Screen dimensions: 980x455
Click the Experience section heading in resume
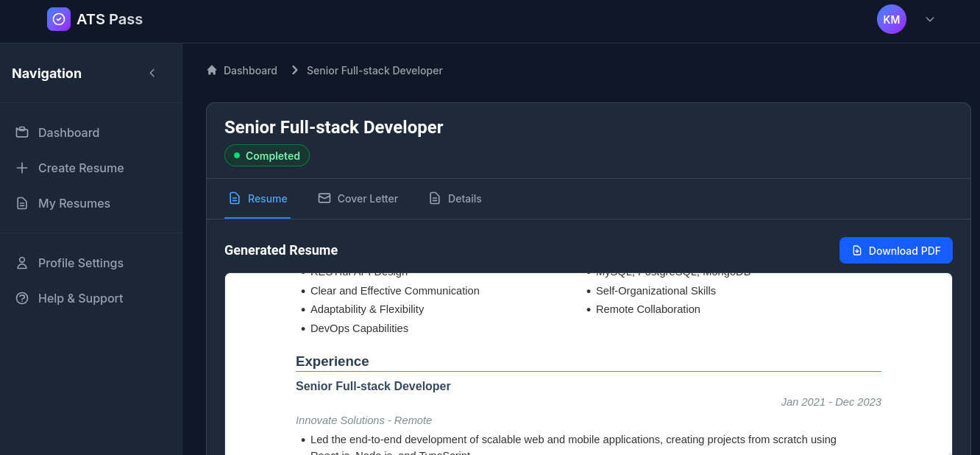tap(333, 361)
